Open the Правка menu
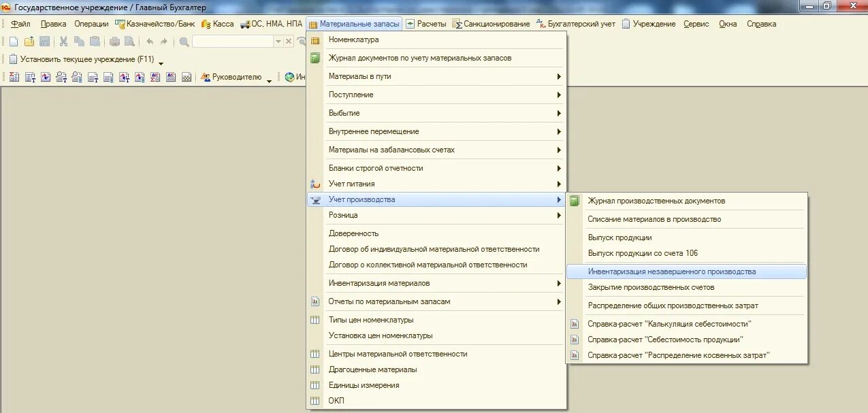 53,24
